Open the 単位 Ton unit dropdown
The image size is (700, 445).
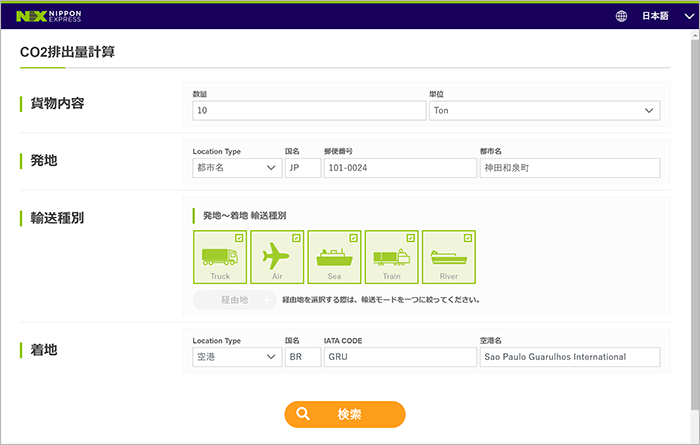tap(544, 110)
